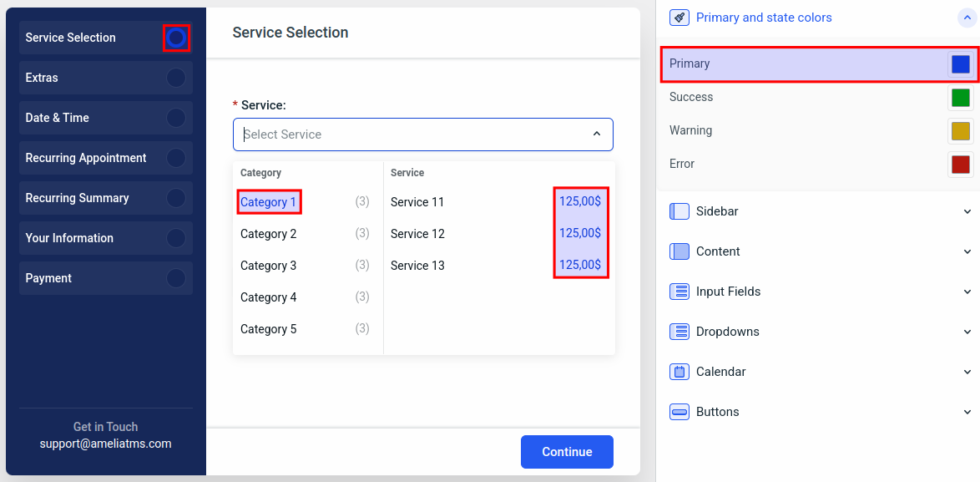Click the Content section icon
The height and width of the screenshot is (482, 980).
[679, 251]
